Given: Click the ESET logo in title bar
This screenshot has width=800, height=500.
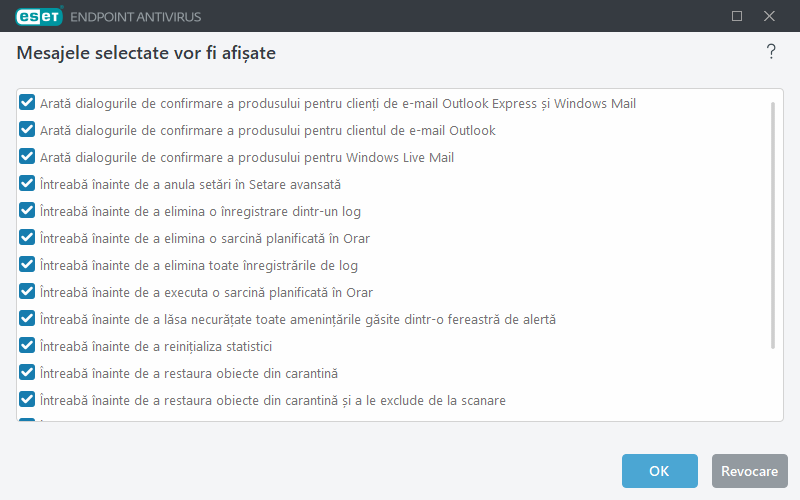Looking at the screenshot, I should click(x=39, y=16).
